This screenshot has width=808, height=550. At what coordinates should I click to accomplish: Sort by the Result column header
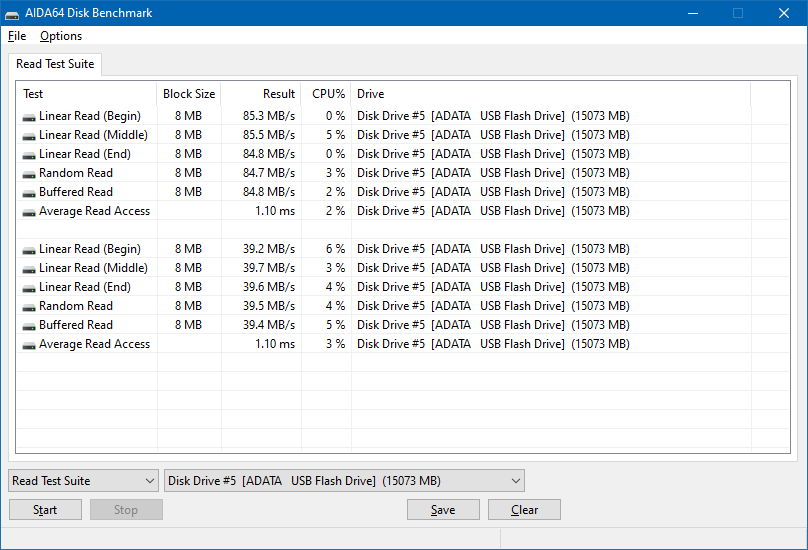(261, 94)
